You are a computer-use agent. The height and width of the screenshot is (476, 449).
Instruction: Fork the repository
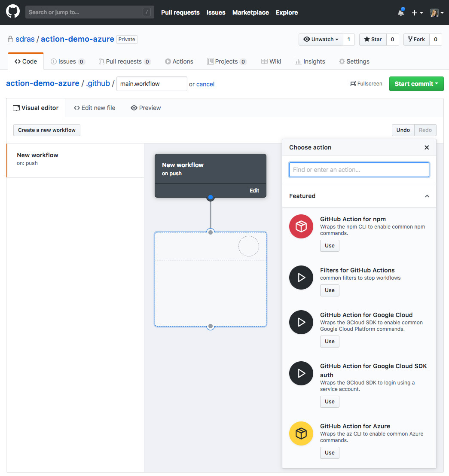coord(416,40)
